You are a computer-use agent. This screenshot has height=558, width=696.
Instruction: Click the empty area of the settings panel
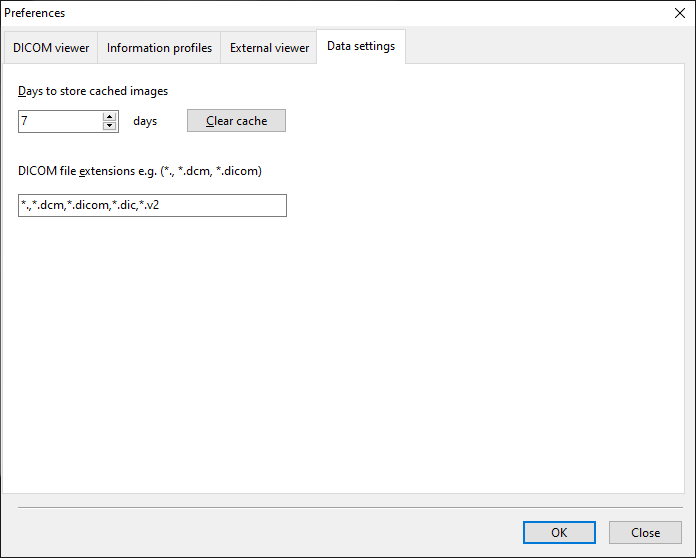(x=400, y=350)
